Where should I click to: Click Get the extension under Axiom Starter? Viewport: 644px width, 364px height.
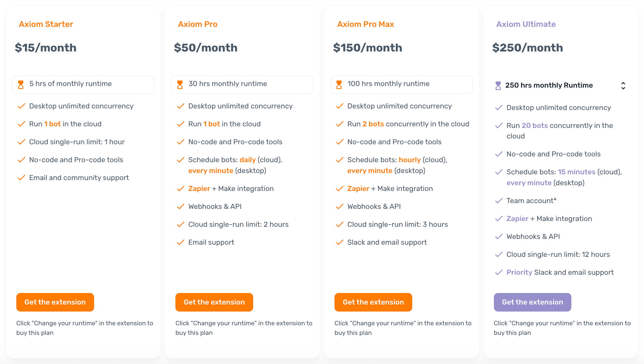[55, 302]
